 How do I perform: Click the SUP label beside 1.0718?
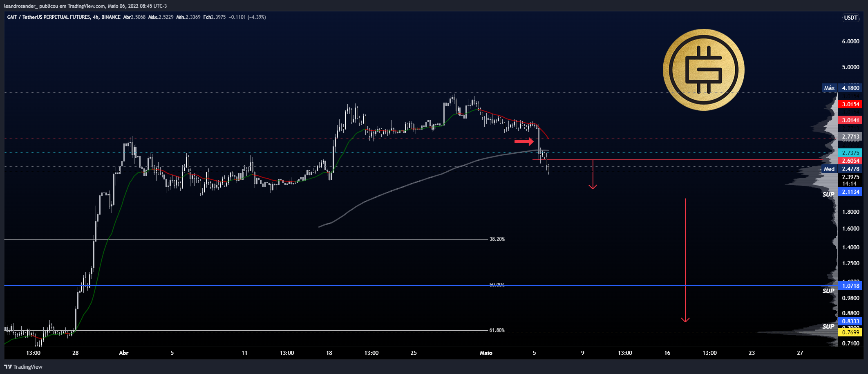pos(828,291)
